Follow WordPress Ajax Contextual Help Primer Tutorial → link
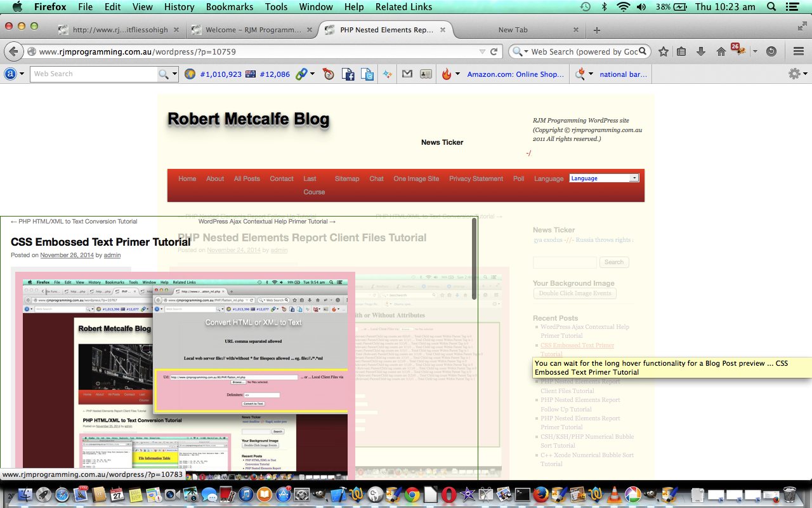Screen dimensions: 812x508 267,222
